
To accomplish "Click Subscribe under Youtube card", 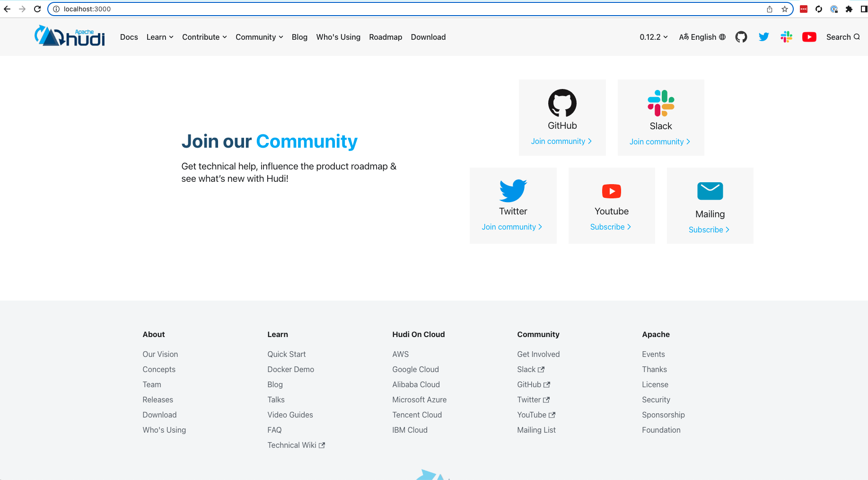I will (611, 227).
